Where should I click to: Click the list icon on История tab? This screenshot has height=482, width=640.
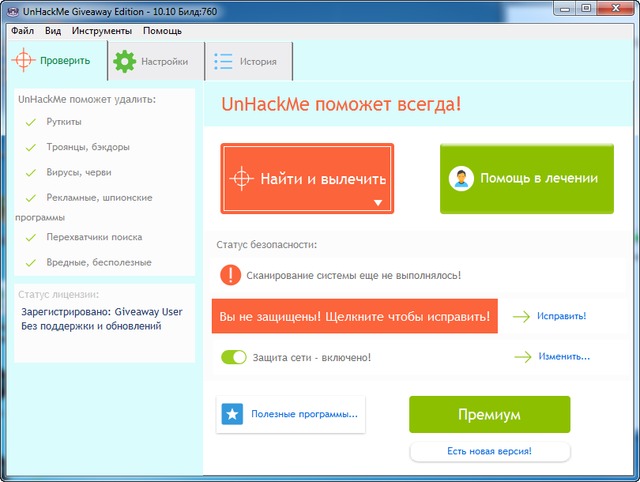(223, 61)
